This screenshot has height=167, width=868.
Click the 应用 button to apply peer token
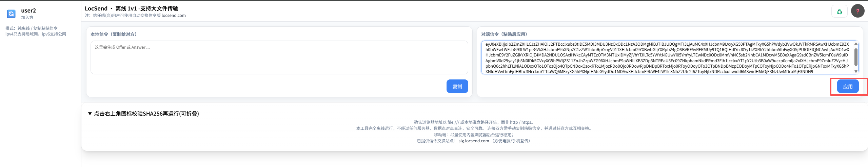click(x=848, y=87)
